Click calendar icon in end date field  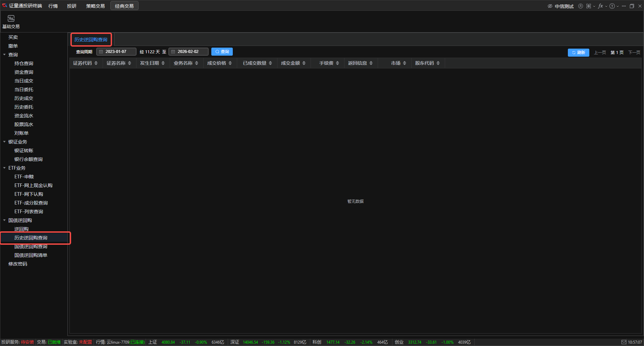[173, 52]
